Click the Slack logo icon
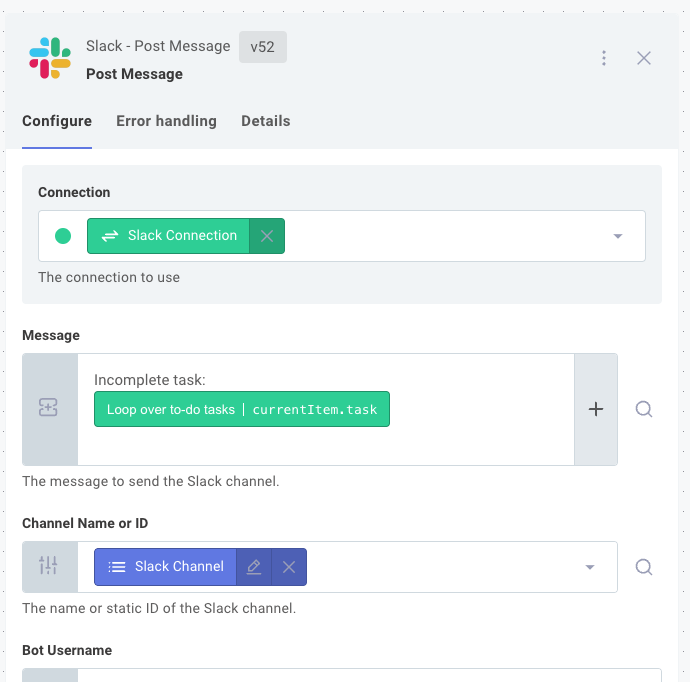Image resolution: width=690 pixels, height=682 pixels. coord(50,58)
